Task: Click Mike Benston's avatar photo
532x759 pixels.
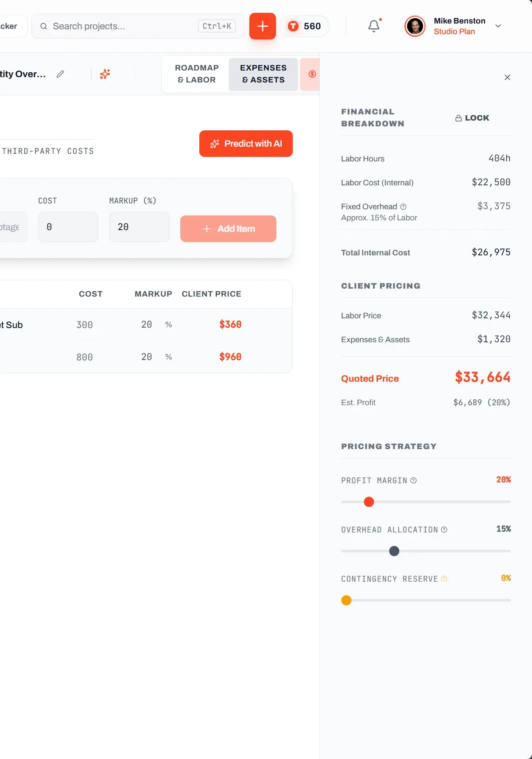Action: tap(415, 26)
